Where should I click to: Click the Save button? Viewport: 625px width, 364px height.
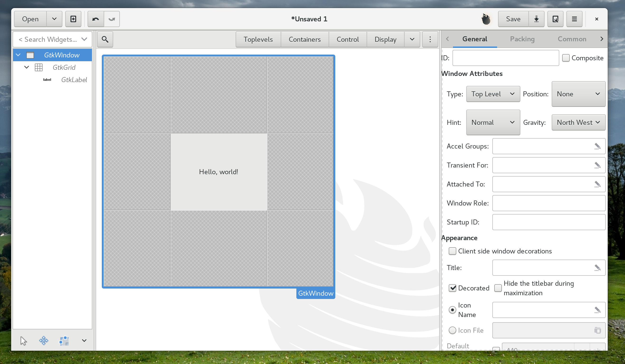tap(513, 19)
